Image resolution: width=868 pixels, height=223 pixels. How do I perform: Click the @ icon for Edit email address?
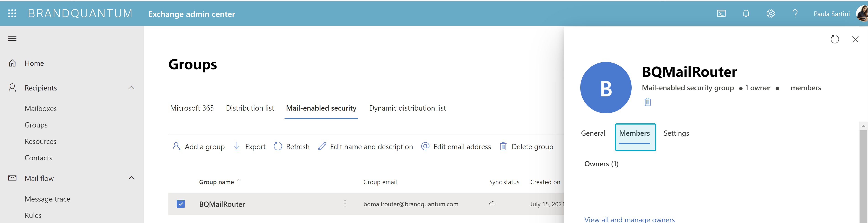point(425,146)
